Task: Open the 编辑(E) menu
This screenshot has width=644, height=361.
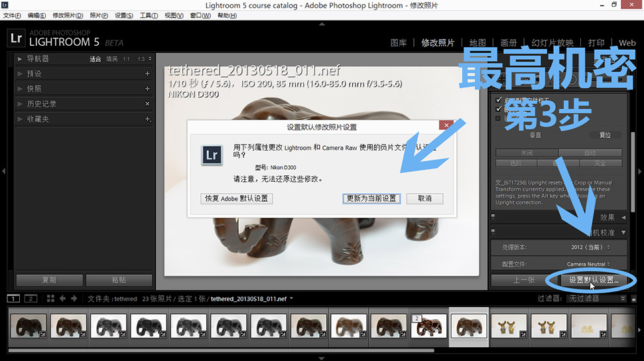Action: pos(36,16)
